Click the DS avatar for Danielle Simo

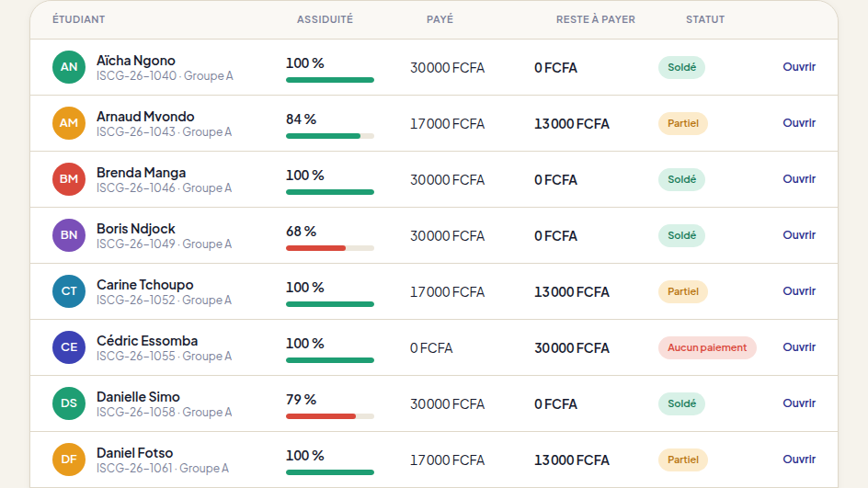[x=69, y=403]
